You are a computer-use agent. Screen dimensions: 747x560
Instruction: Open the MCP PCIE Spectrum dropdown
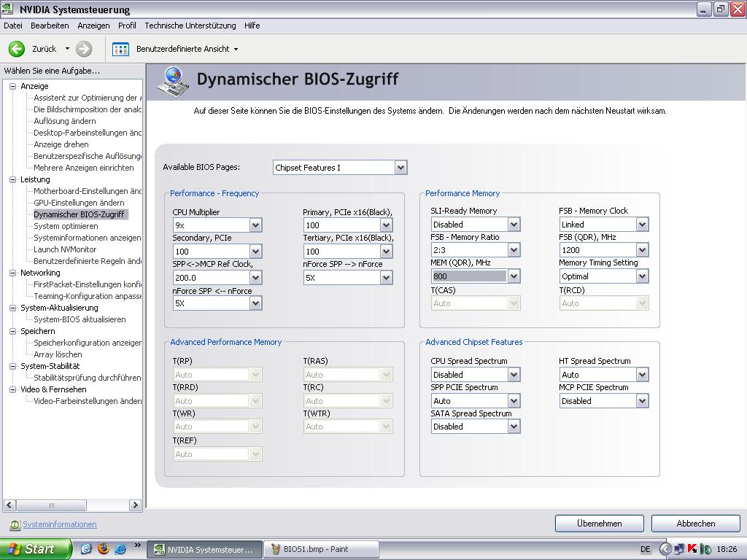click(x=642, y=401)
